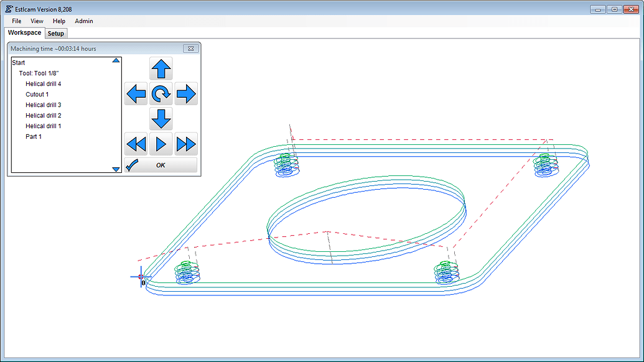Click the down arrow navigation icon
Screen dimensions: 644x362
click(161, 118)
